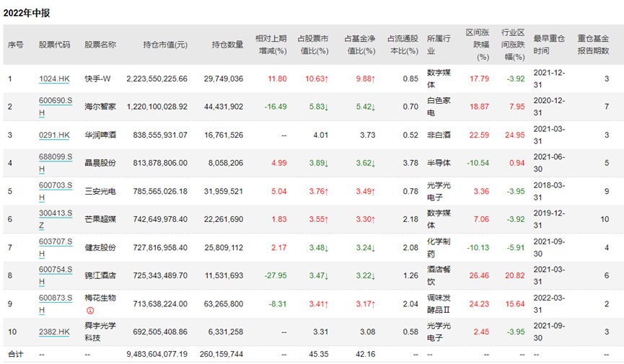Click the 相对上期增减(%) column header
Screen dimensions: 624x364
point(271,45)
